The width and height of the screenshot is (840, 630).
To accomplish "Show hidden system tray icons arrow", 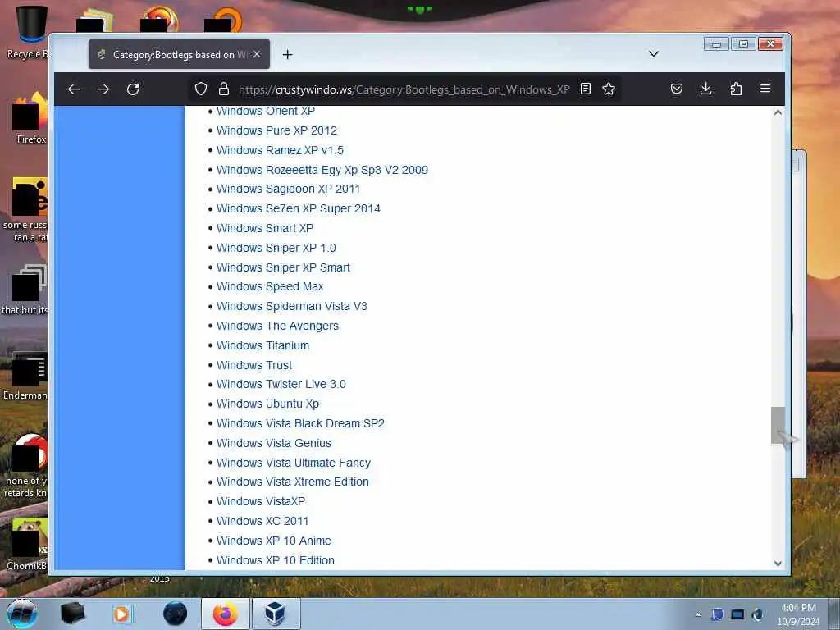I will [697, 615].
